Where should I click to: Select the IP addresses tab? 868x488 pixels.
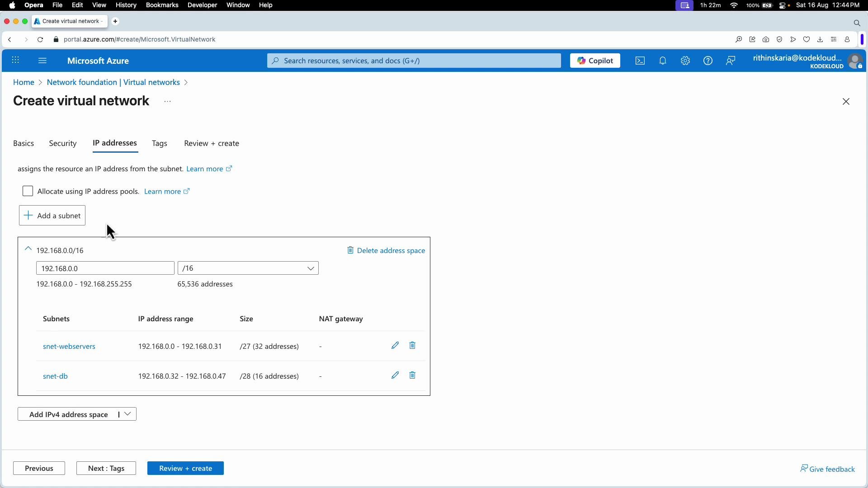coord(115,143)
